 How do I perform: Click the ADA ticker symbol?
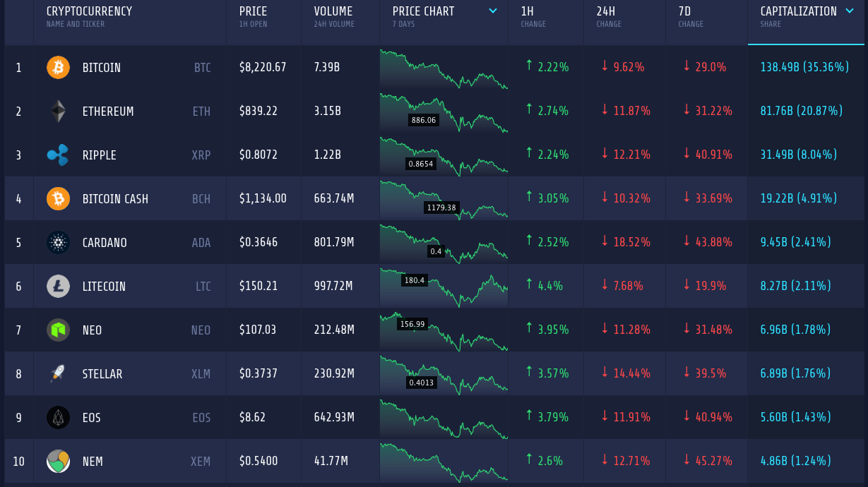point(201,243)
